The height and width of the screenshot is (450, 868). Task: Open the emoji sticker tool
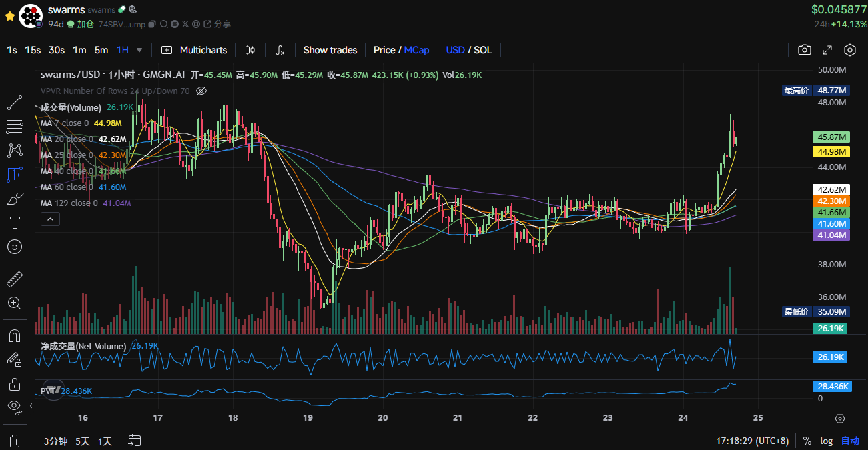[x=15, y=247]
